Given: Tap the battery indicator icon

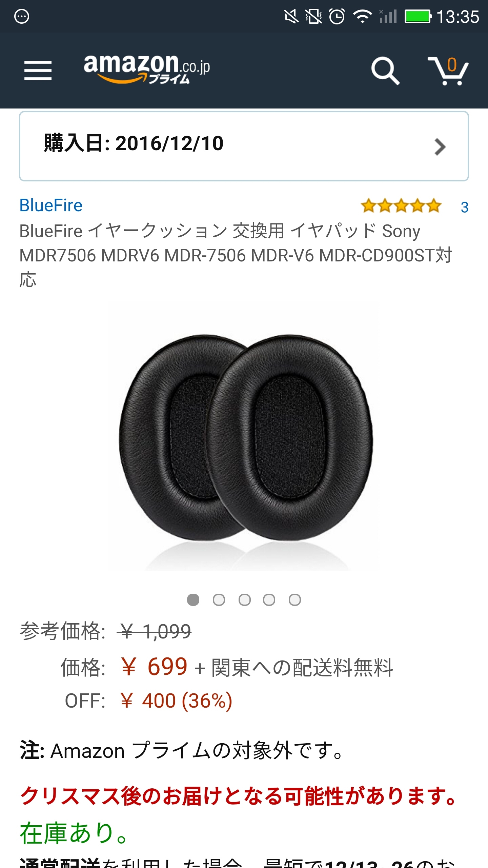Looking at the screenshot, I should [x=418, y=16].
